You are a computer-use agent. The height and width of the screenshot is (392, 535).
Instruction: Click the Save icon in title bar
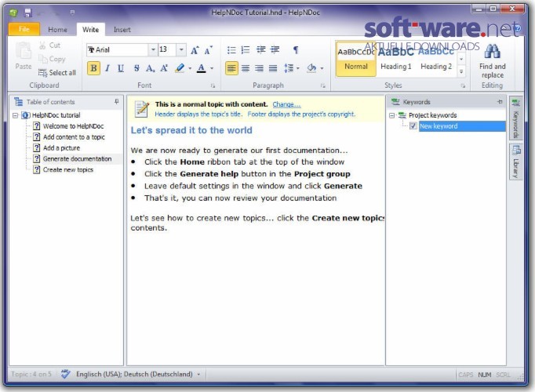coord(28,13)
